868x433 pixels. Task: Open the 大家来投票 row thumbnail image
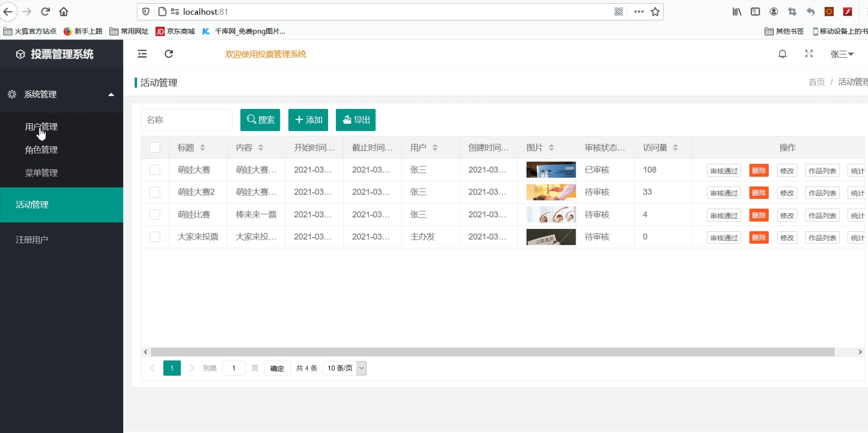(551, 237)
